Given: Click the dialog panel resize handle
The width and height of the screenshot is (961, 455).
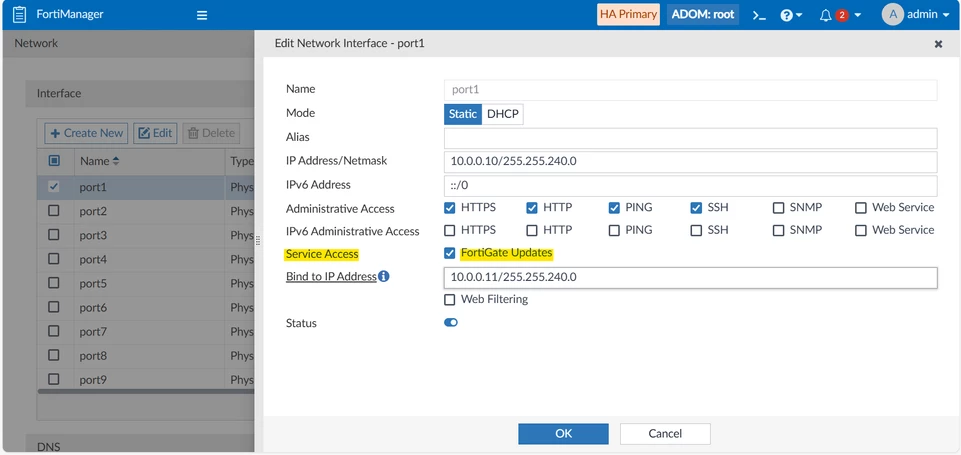Looking at the screenshot, I should point(259,241).
